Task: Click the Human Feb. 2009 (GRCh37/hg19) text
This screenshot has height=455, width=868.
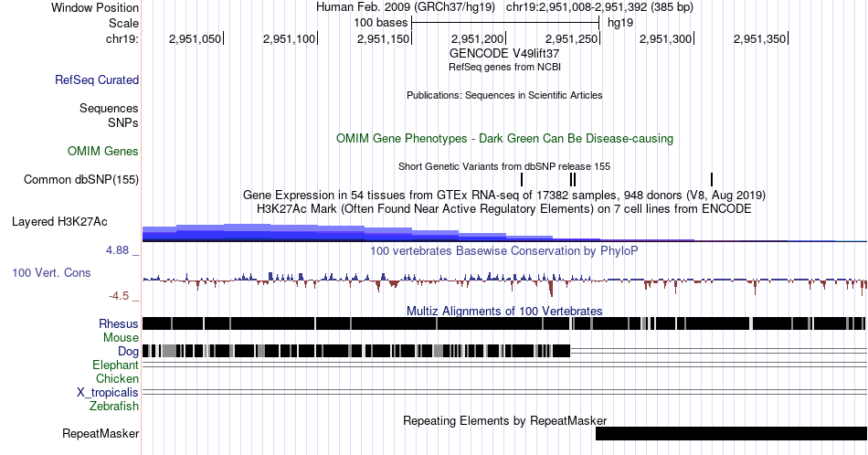Action: 406,7
